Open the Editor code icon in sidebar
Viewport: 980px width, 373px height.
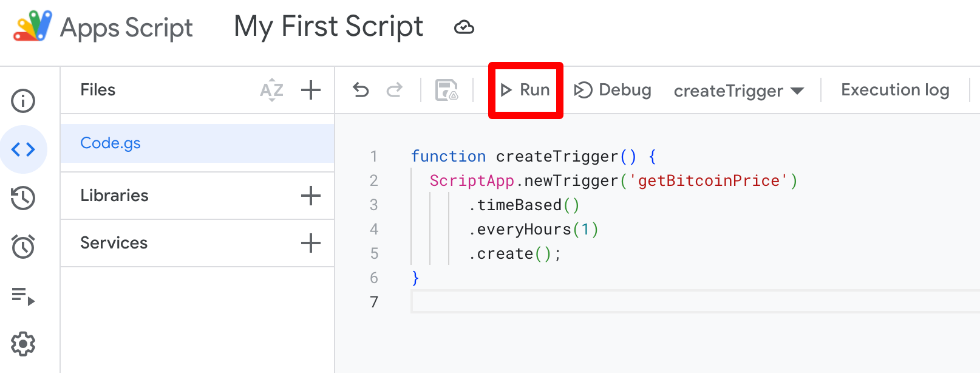(x=23, y=149)
